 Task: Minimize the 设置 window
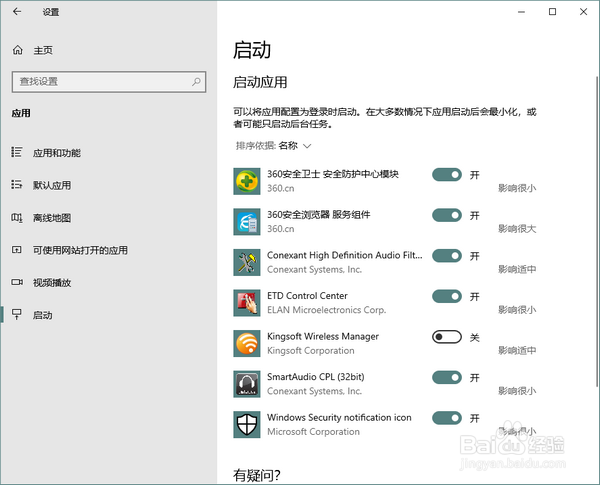521,12
